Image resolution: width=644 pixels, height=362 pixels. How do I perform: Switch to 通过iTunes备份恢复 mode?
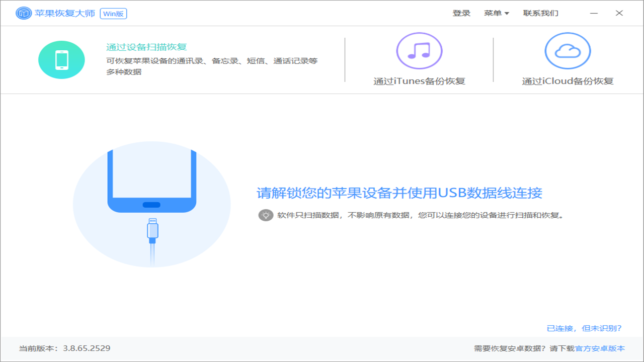click(419, 81)
